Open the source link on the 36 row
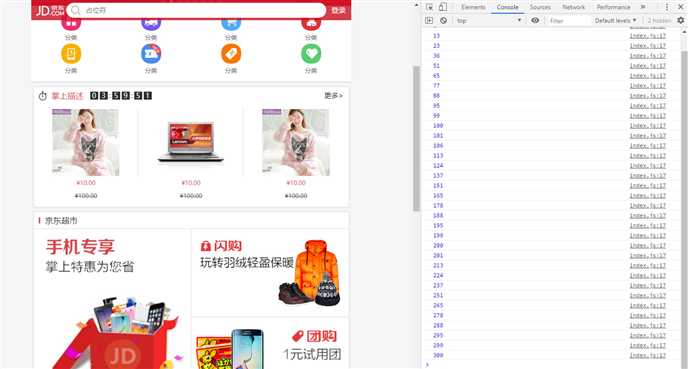The height and width of the screenshot is (369, 688). 648,56
